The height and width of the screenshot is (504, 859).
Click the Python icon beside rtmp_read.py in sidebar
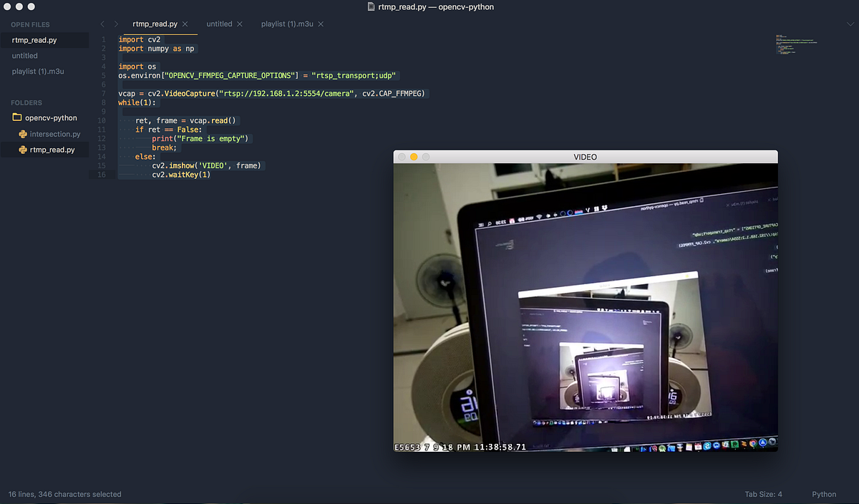coord(24,150)
